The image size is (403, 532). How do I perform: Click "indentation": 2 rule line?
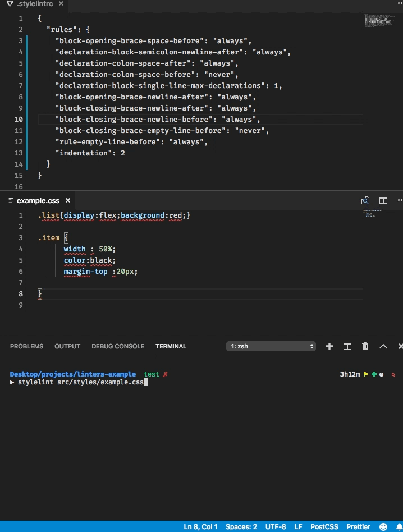(x=90, y=153)
